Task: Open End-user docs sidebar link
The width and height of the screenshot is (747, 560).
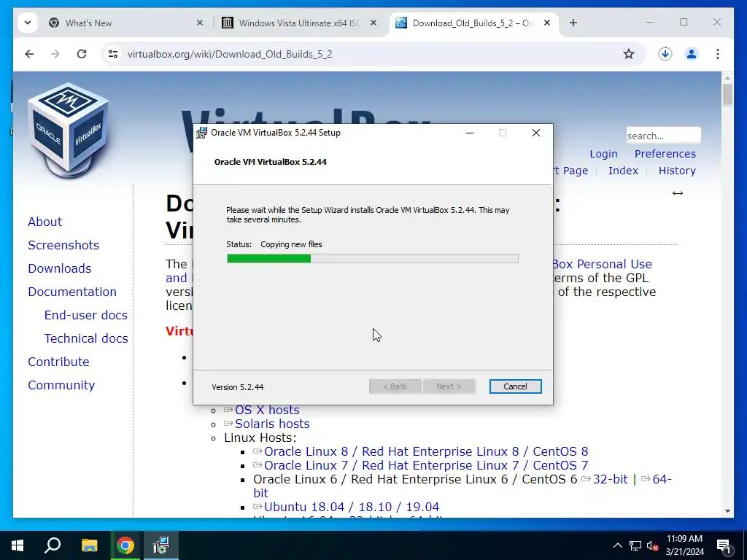Action: 86,315
